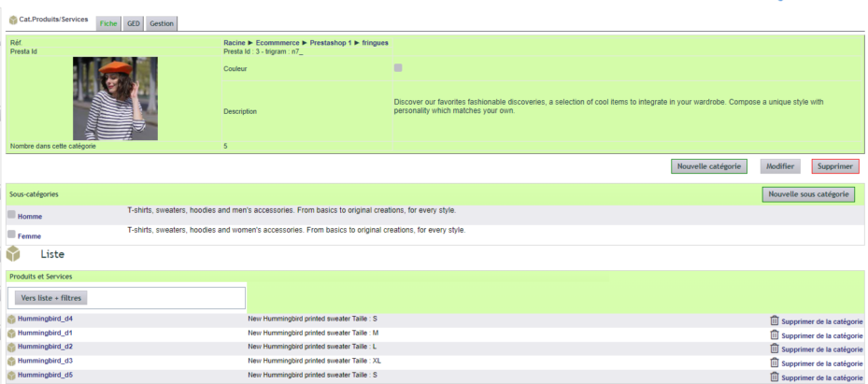Click the 'Sous-catégories' header label

(35, 194)
